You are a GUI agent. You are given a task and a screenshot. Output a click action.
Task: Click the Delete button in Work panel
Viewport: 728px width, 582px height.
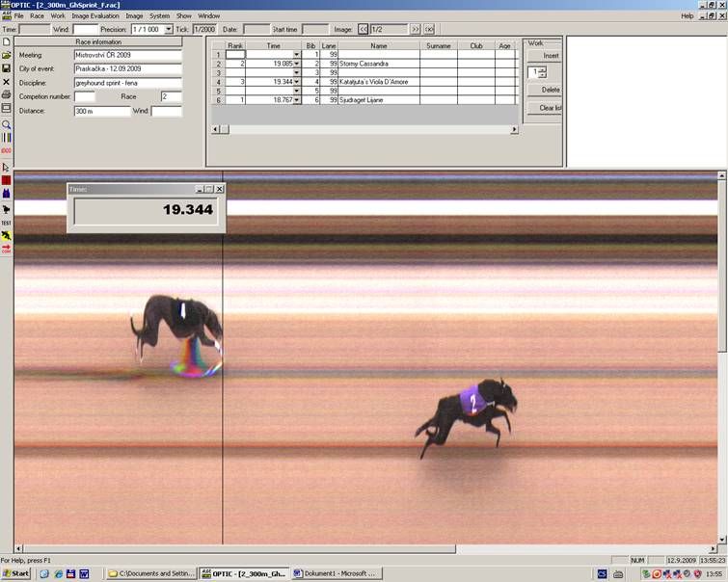coord(545,90)
